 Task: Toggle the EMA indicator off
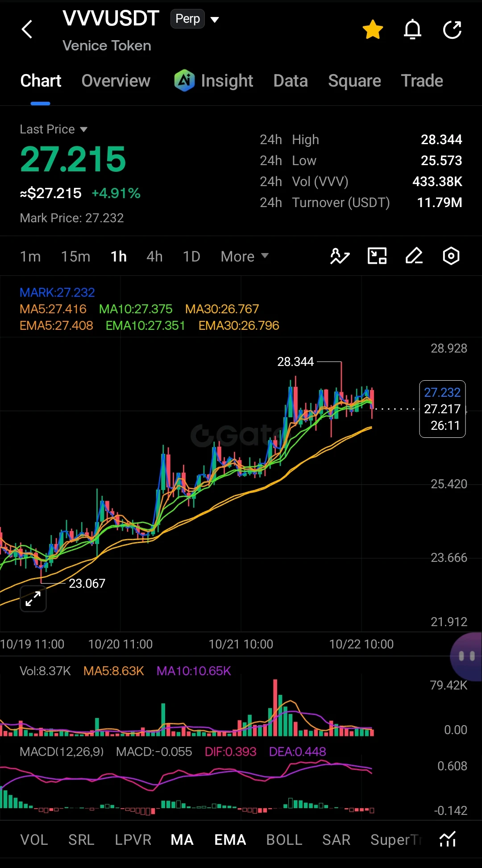click(230, 840)
